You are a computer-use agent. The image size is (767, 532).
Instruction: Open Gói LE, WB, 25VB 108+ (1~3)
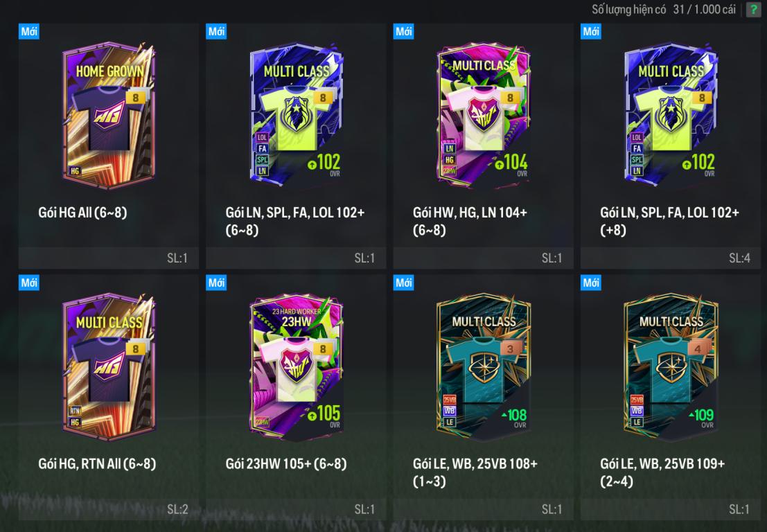475,472
